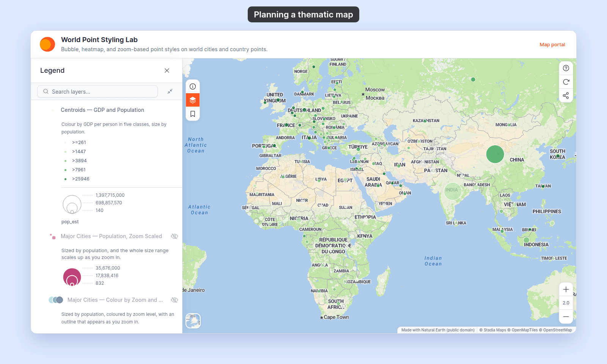
Task: Open the basemap switcher thumbnail
Action: pyautogui.click(x=193, y=321)
